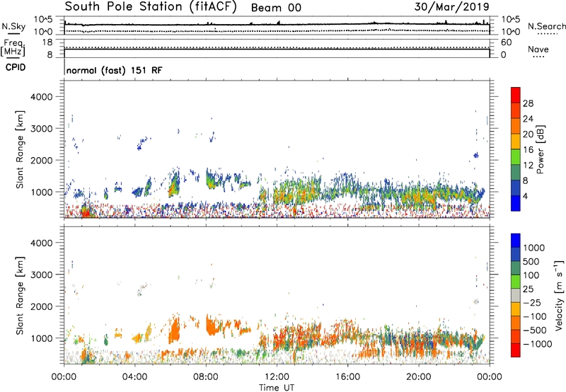Click the Power [dB] colorbar label
Viewport: 566px width, 392px height.
pos(540,149)
